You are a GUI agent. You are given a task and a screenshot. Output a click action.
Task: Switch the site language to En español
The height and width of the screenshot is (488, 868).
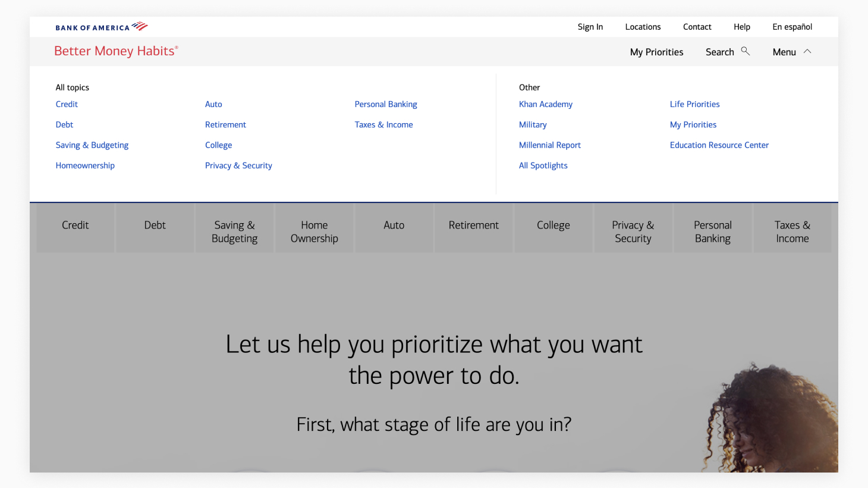(x=792, y=27)
